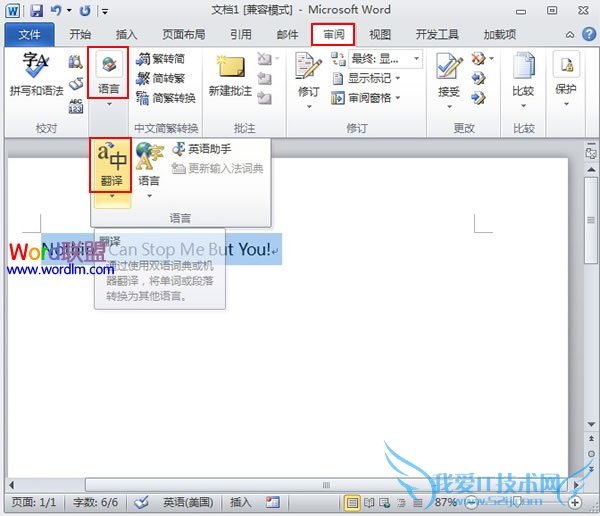Click the zoom in plus button

tap(574, 502)
